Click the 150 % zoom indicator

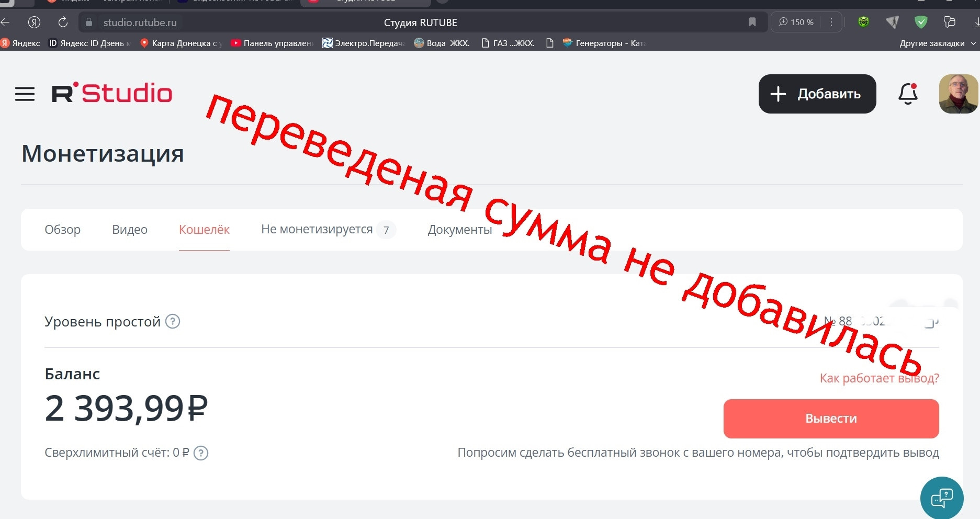click(796, 22)
